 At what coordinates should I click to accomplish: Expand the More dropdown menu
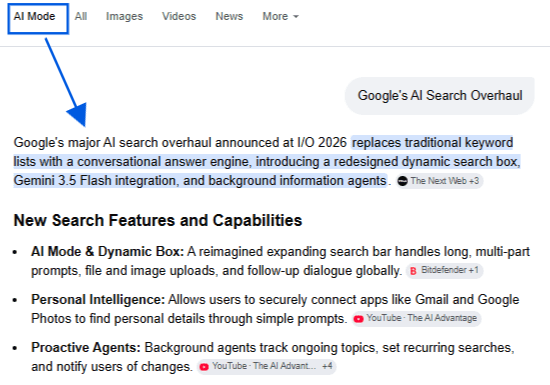280,16
